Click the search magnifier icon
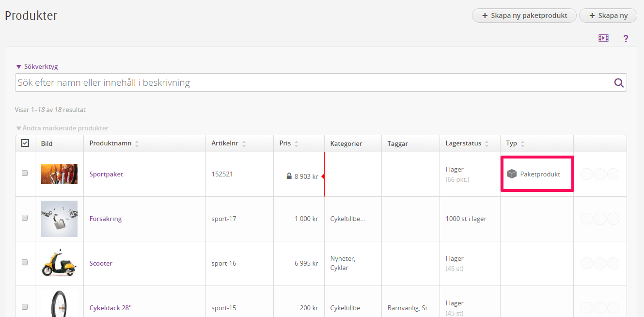This screenshot has height=317, width=644. (619, 83)
